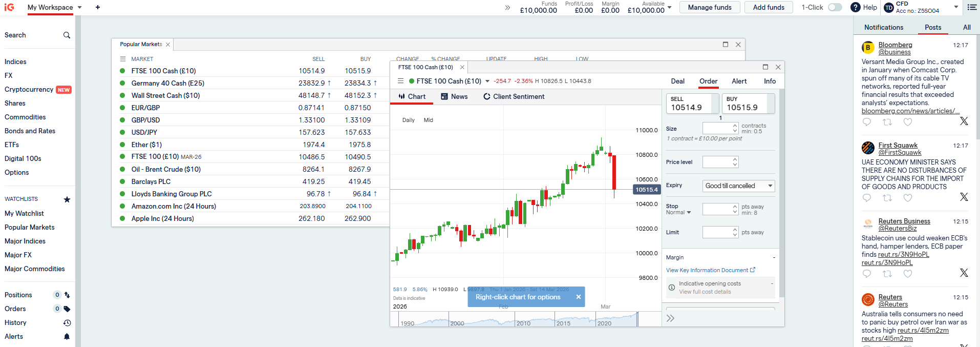The image size is (980, 347).
Task: Click the IG logo
Action: pos(9,7)
